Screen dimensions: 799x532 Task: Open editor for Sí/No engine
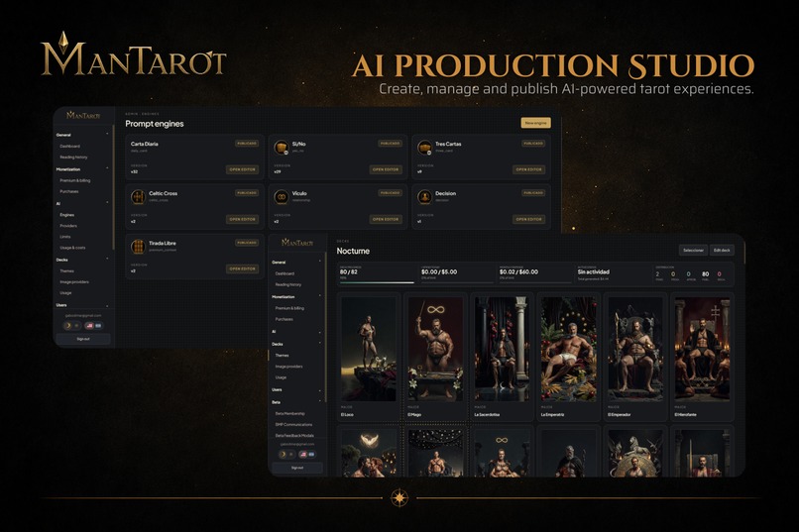(x=386, y=169)
